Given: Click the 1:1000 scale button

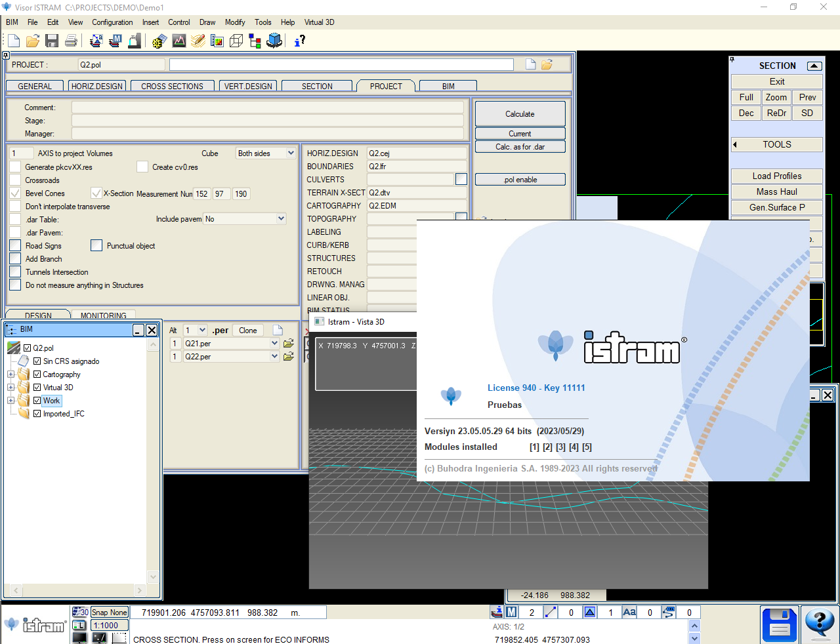Looking at the screenshot, I should pos(108,625).
